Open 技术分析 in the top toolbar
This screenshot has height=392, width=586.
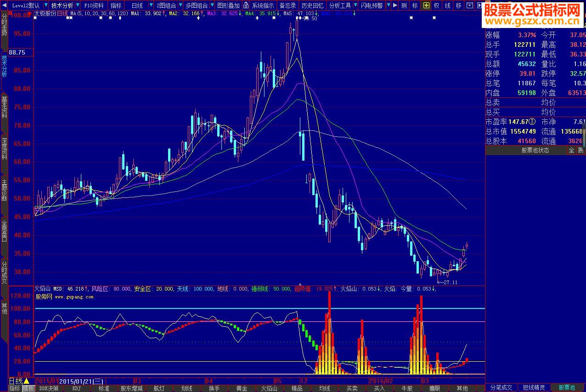(62, 6)
